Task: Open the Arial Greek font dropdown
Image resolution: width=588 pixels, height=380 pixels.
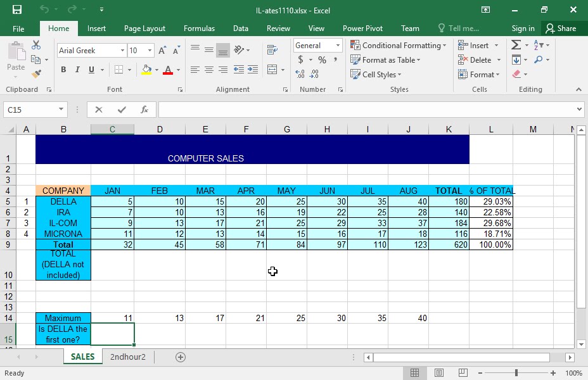Action: click(122, 50)
